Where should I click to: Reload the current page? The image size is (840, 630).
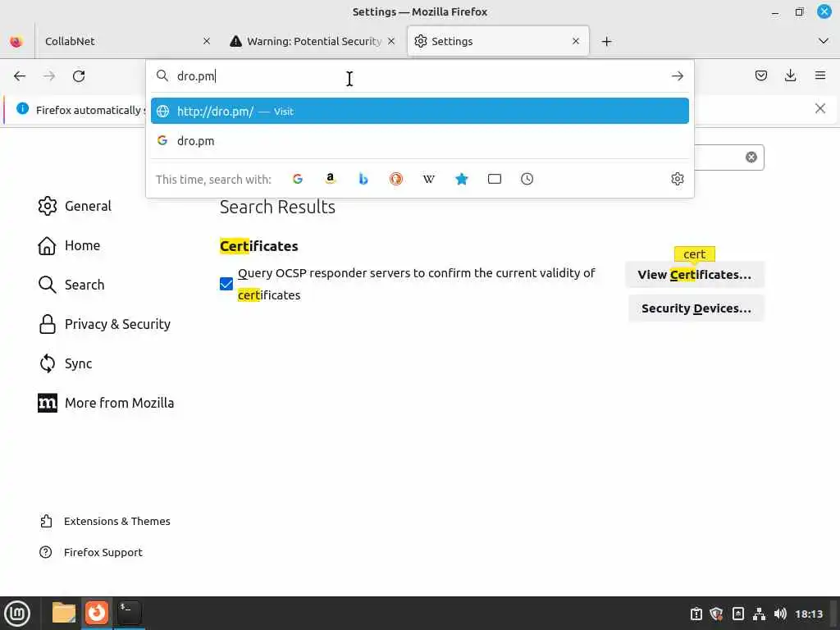79,76
